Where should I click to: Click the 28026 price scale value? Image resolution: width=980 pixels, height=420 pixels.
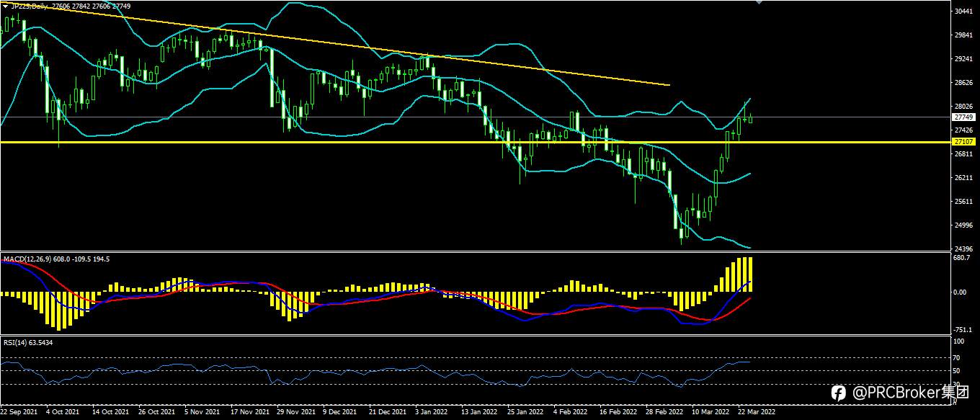point(964,107)
